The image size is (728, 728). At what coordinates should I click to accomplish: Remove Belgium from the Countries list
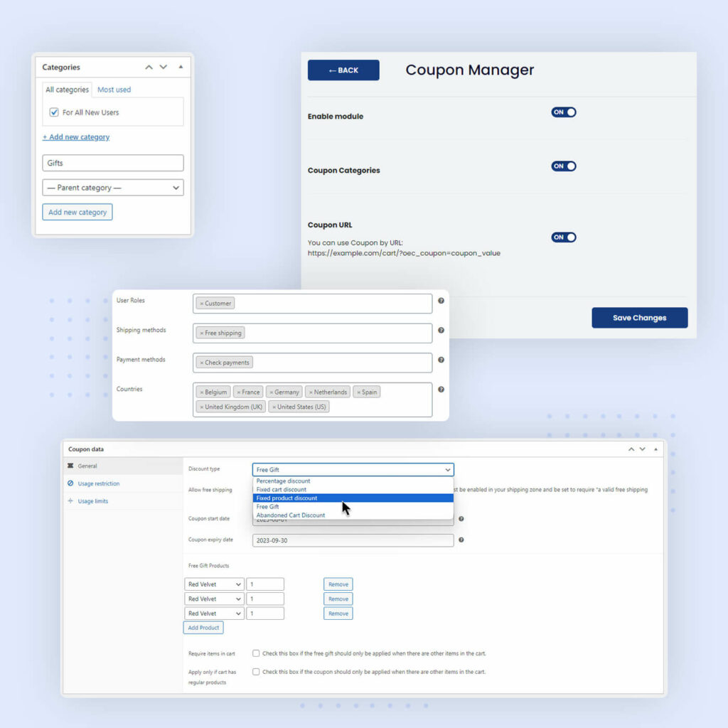[201, 392]
